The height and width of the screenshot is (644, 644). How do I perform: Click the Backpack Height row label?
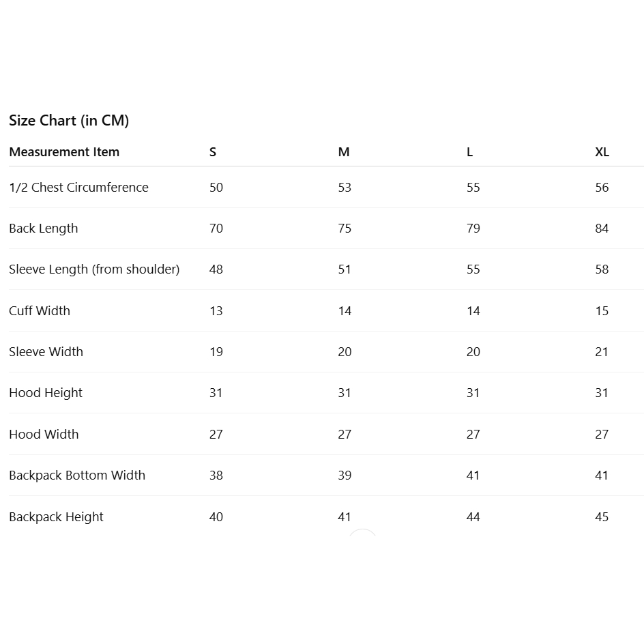tap(56, 517)
